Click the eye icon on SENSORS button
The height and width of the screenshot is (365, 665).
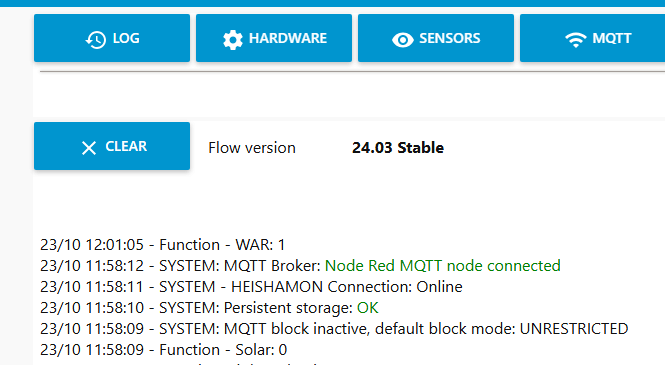[402, 40]
